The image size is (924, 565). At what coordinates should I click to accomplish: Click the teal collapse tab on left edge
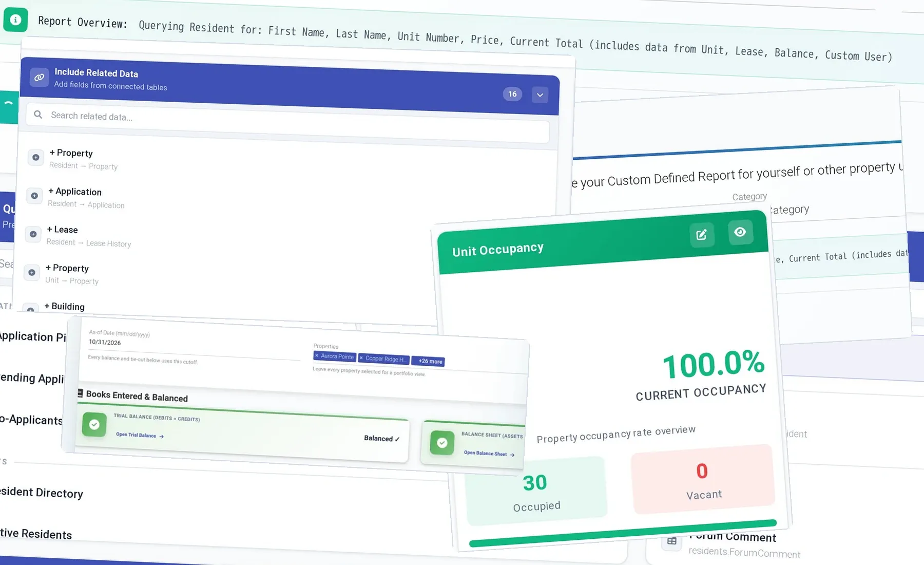point(9,107)
